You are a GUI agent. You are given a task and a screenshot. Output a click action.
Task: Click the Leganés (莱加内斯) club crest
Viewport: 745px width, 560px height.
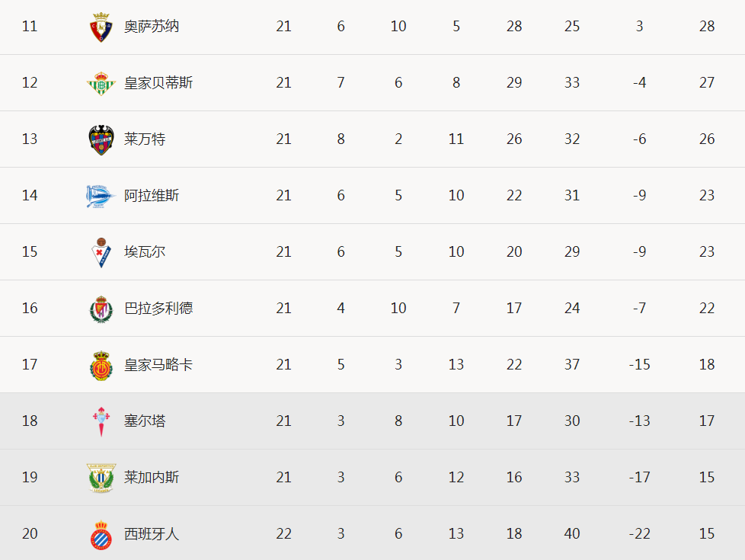[101, 478]
